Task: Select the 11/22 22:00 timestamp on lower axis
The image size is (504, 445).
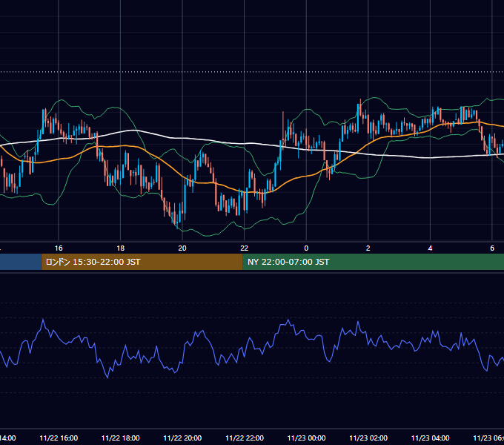Action: point(245,438)
